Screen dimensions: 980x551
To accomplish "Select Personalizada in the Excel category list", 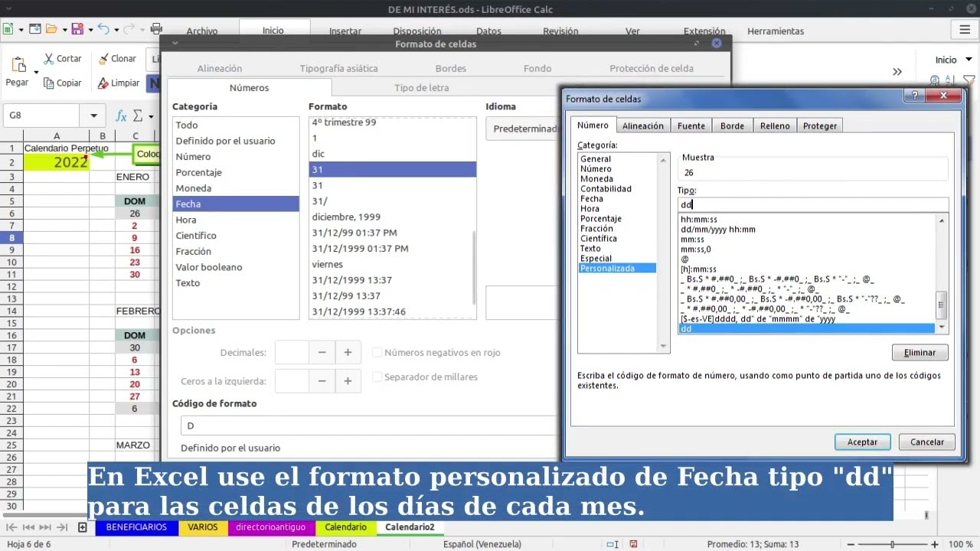I will tap(616, 268).
